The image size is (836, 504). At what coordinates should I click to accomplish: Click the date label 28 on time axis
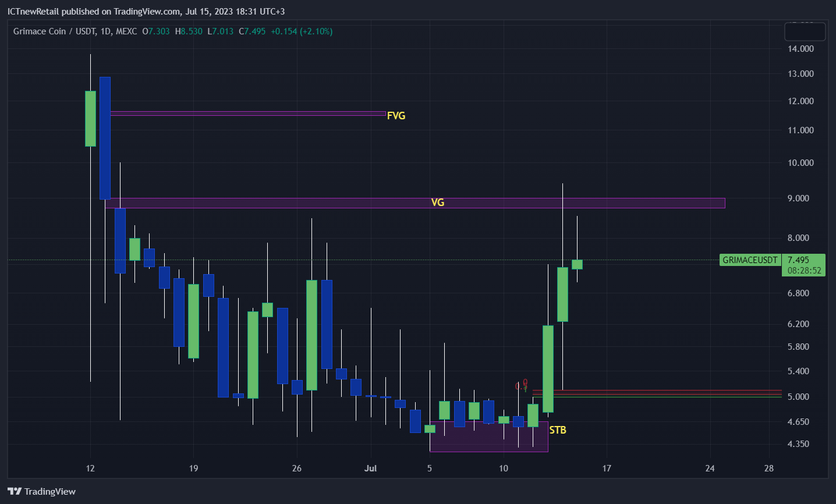pos(769,468)
